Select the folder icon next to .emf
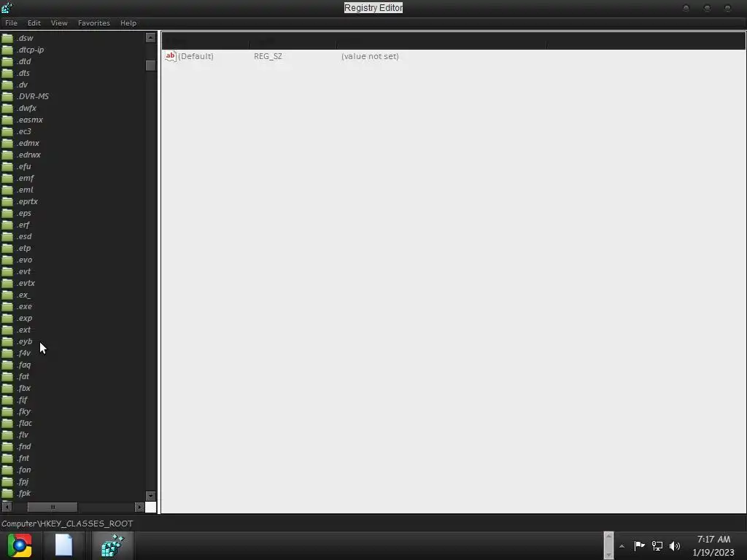 7,178
